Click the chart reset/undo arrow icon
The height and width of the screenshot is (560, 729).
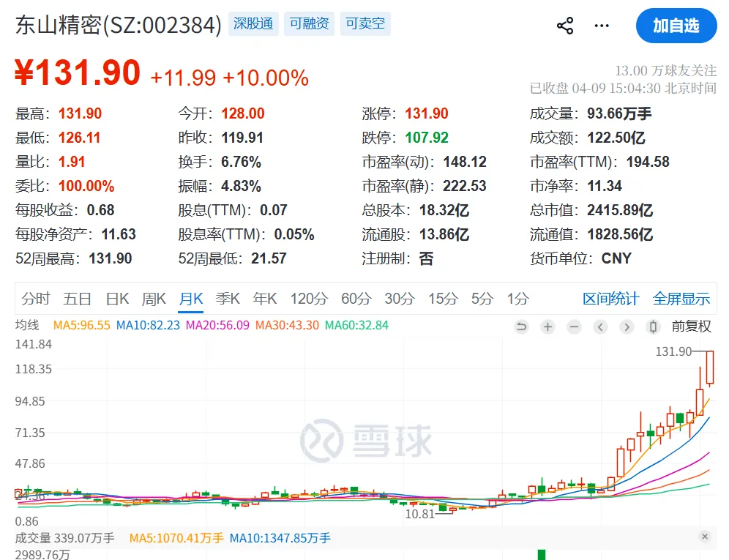(521, 327)
